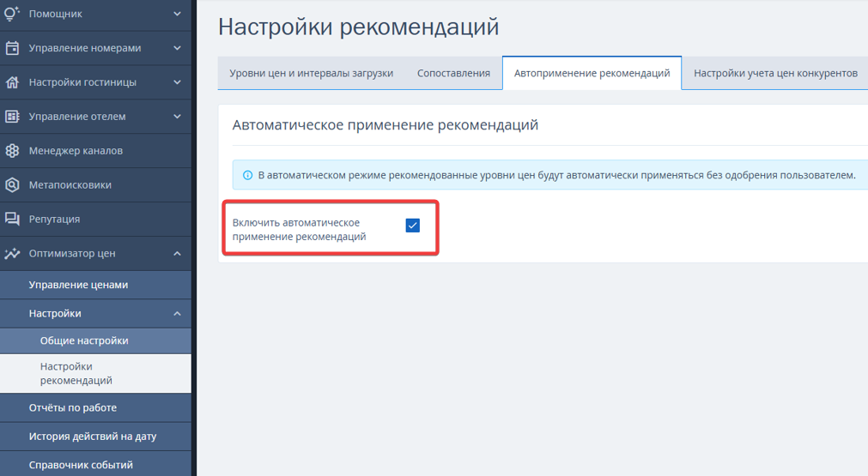Open Справочник событий sidebar item

(96, 465)
